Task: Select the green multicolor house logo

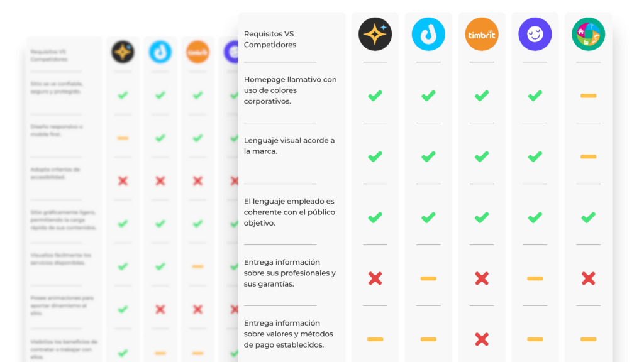Action: 588,34
